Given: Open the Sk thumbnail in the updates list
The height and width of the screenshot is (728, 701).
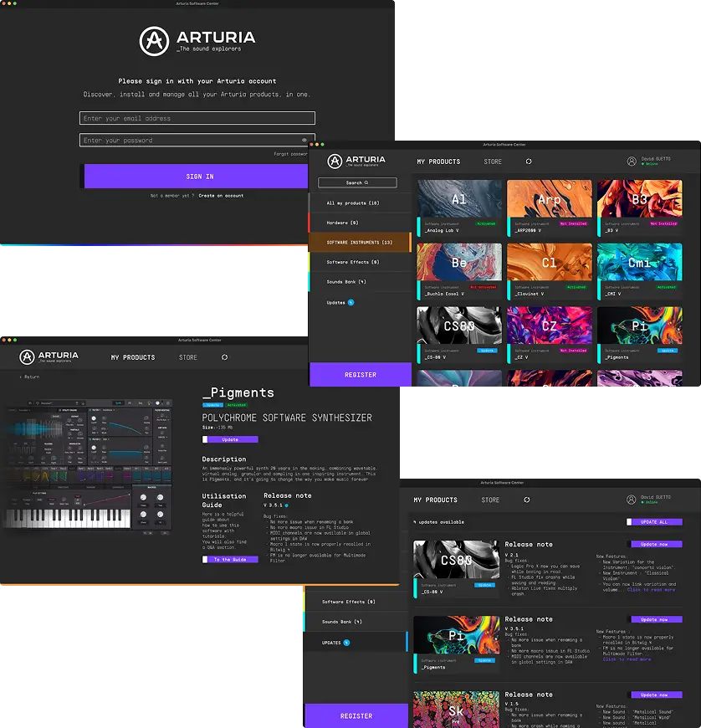Looking at the screenshot, I should click(x=457, y=710).
